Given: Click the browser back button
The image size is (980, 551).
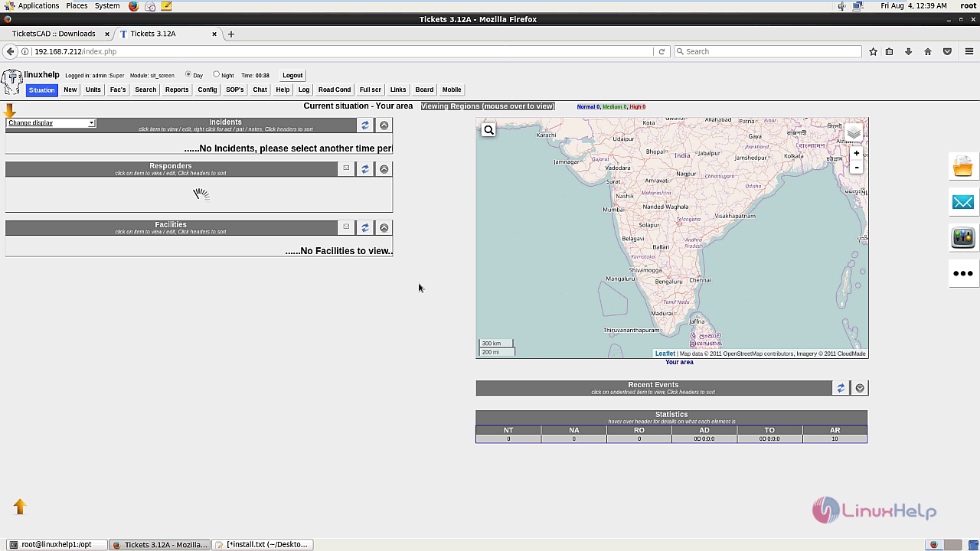Looking at the screenshot, I should [10, 51].
